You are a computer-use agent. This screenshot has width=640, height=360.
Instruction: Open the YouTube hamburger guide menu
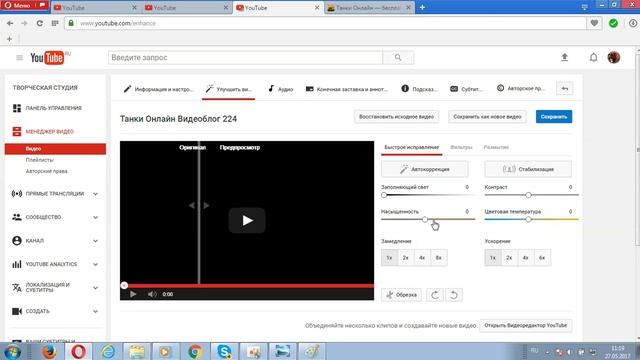pyautogui.click(x=19, y=58)
